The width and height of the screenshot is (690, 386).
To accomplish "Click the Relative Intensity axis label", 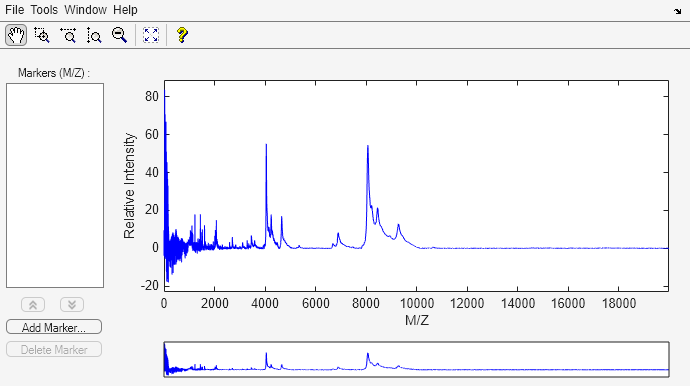I will pyautogui.click(x=129, y=186).
